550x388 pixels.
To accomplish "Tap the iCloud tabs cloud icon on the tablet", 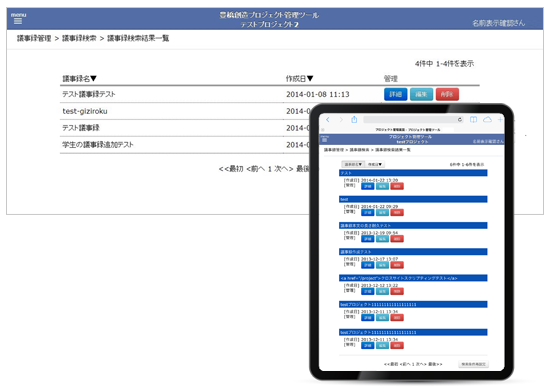I will (487, 120).
